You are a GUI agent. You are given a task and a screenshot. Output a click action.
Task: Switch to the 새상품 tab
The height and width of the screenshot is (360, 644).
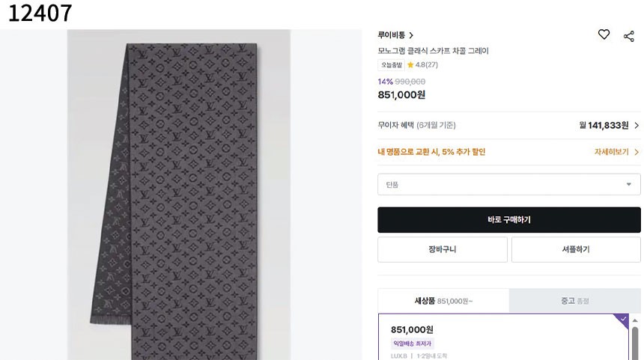point(443,301)
